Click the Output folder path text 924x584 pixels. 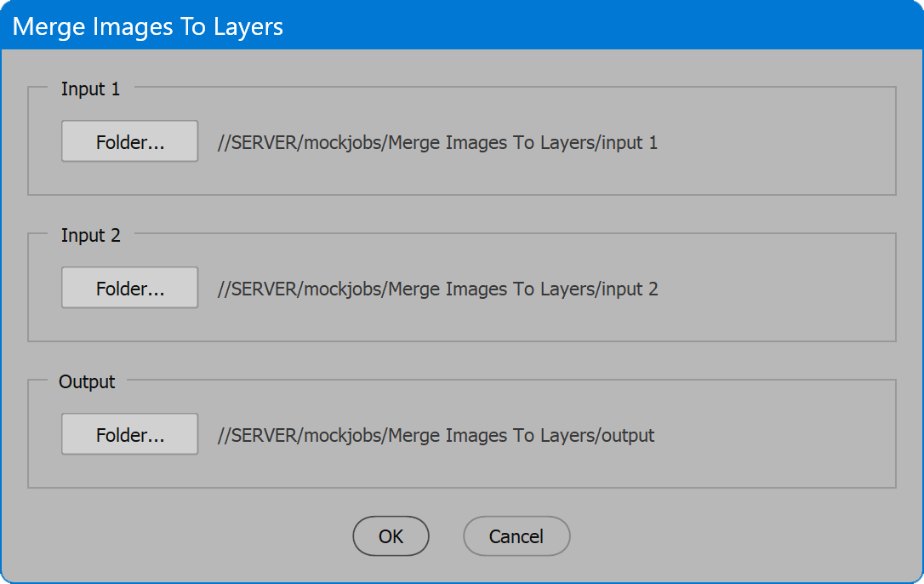click(436, 436)
